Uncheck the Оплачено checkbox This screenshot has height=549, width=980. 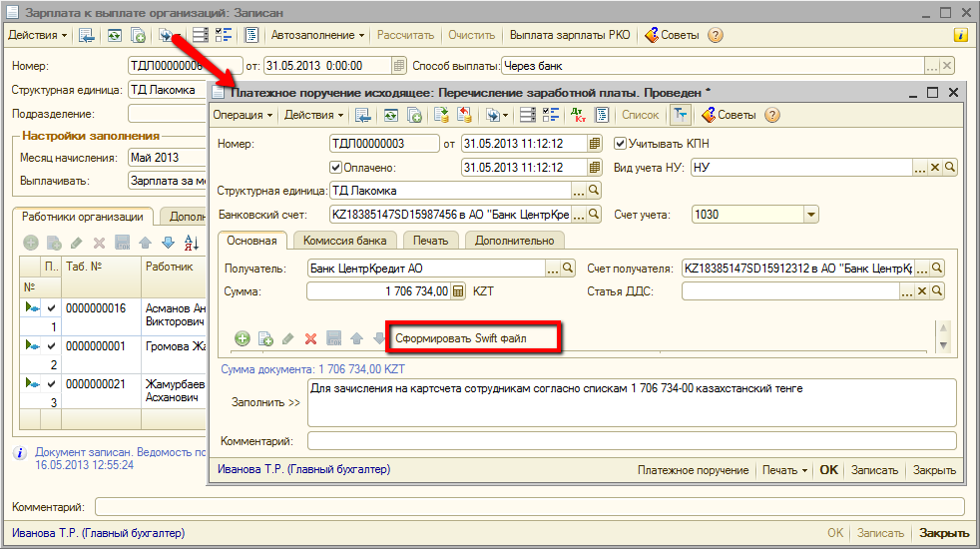click(335, 168)
